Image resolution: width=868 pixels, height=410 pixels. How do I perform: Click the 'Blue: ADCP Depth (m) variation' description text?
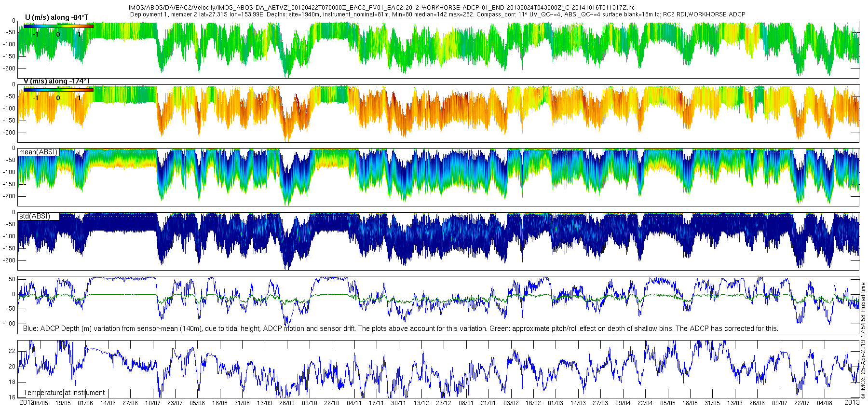400,328
